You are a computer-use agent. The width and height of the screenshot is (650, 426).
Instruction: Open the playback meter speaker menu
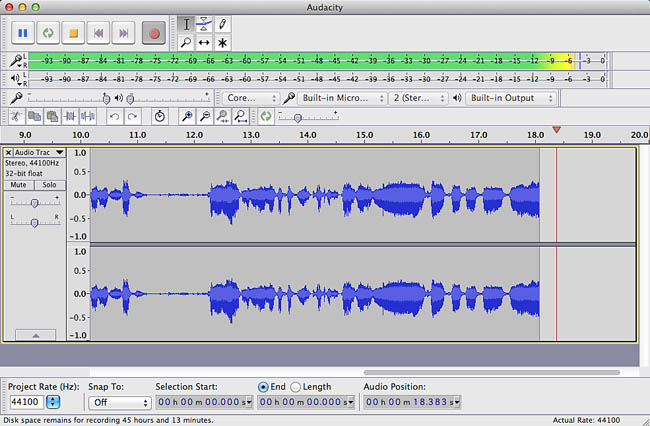click(x=16, y=79)
